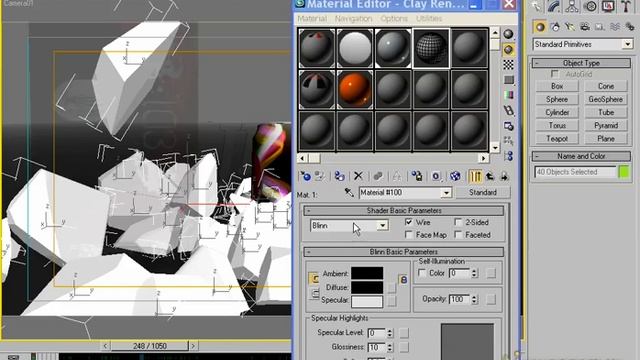Click Sample UV Tiling icon

point(508,80)
